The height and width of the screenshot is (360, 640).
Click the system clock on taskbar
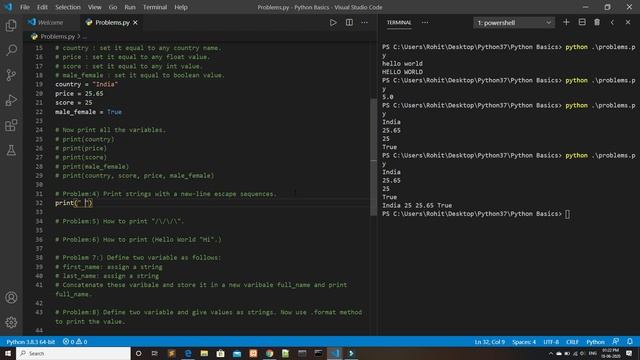pos(611,353)
